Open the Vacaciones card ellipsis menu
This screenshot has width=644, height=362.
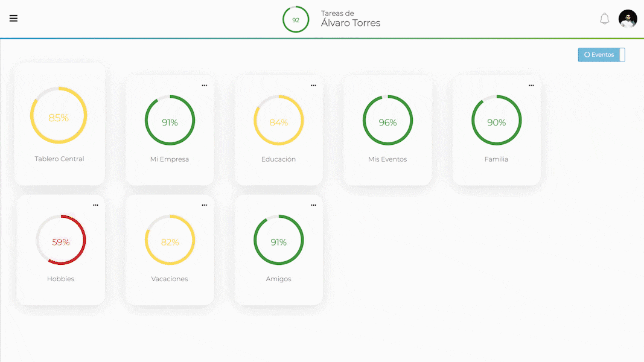pyautogui.click(x=205, y=205)
